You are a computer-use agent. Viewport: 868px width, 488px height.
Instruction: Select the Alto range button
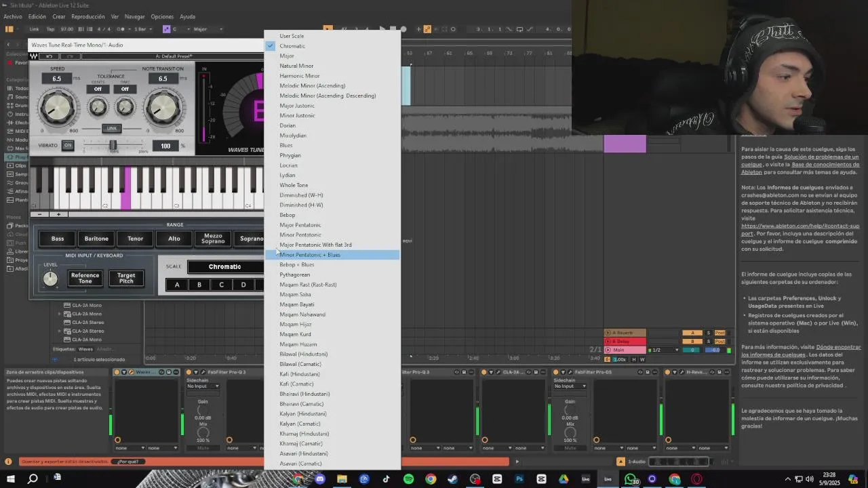pyautogui.click(x=174, y=239)
